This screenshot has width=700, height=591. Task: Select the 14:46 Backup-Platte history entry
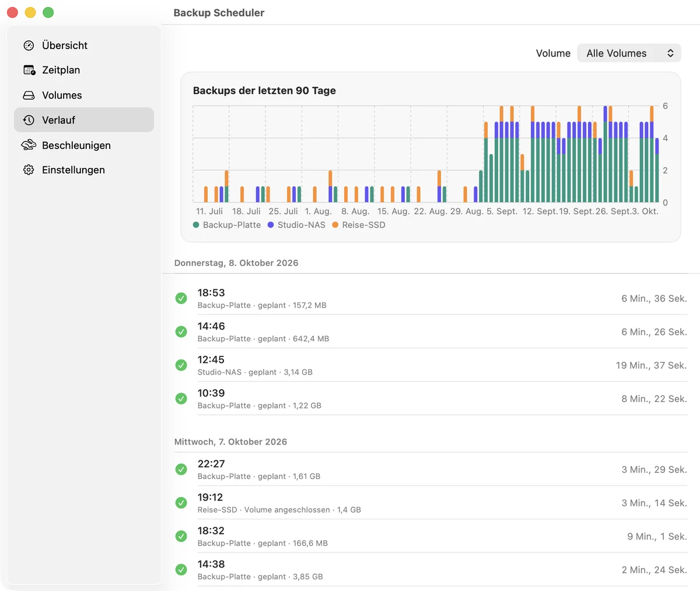pos(430,332)
